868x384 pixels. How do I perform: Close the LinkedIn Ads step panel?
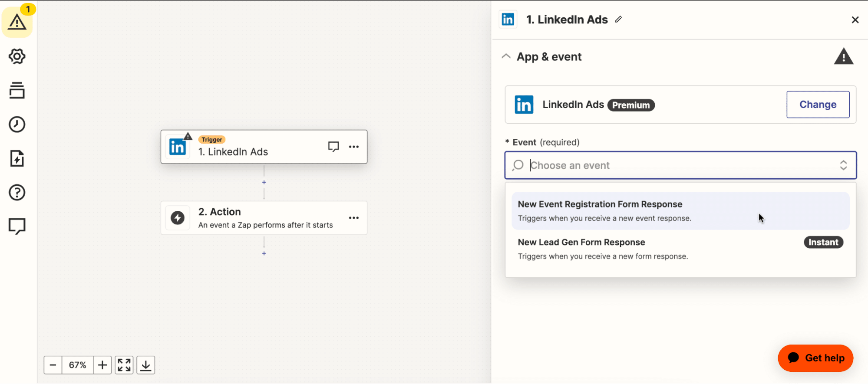[x=855, y=20]
